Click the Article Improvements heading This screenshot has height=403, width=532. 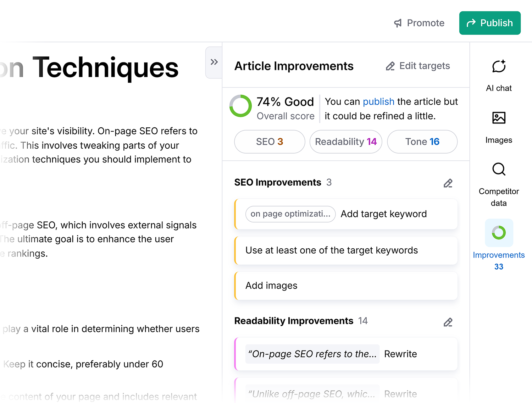click(294, 66)
